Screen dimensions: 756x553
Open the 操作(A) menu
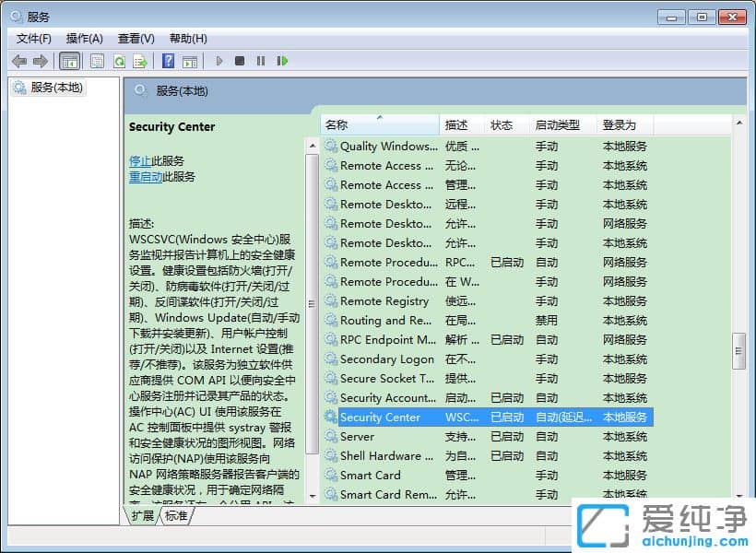[85, 38]
